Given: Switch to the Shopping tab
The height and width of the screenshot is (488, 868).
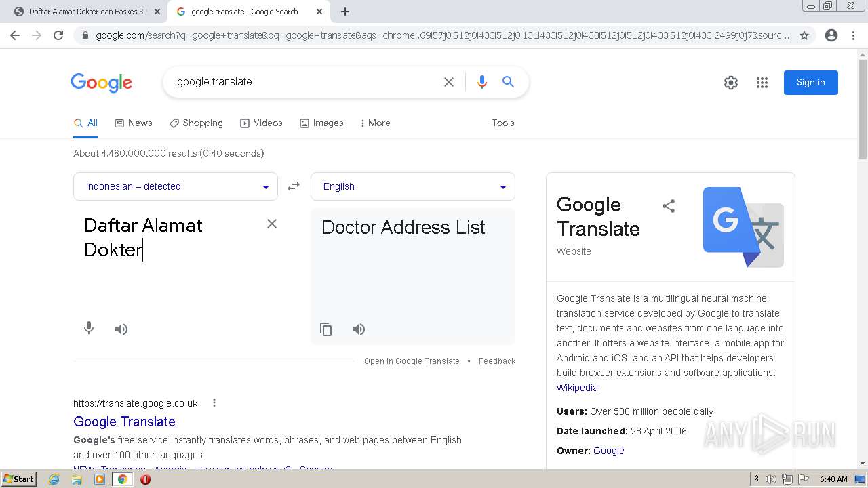Looking at the screenshot, I should pos(196,123).
